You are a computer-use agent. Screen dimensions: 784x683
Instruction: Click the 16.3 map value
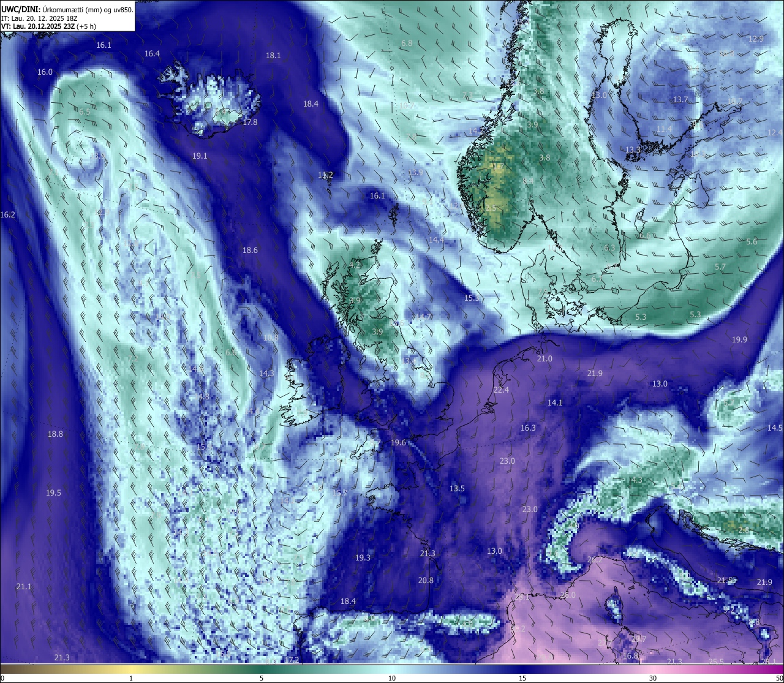click(528, 428)
